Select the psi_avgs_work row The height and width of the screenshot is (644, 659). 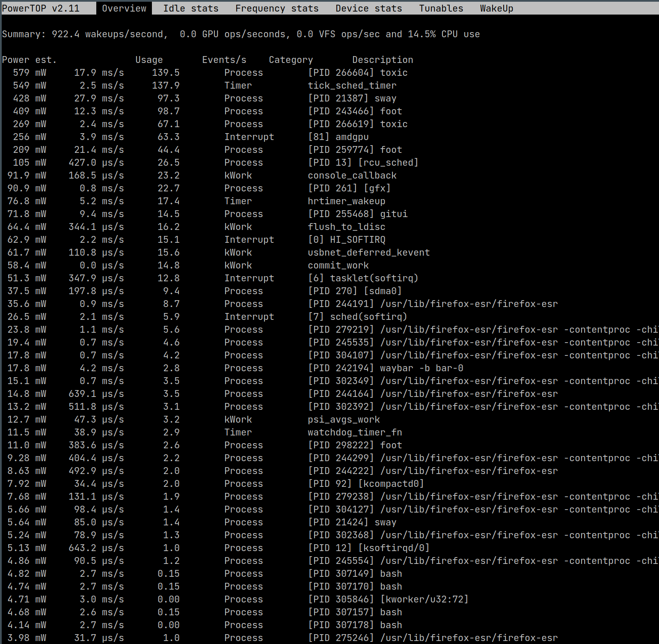tap(329, 420)
